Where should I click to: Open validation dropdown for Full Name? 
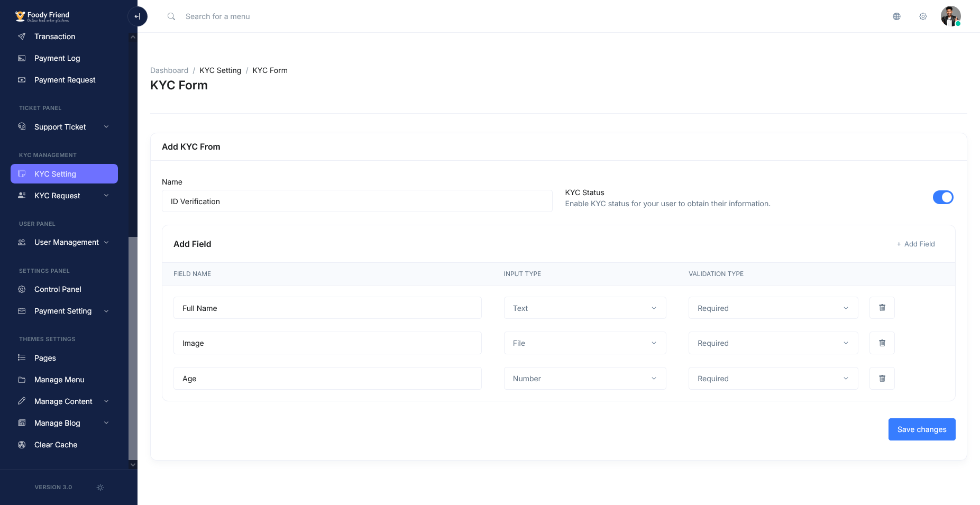point(773,308)
